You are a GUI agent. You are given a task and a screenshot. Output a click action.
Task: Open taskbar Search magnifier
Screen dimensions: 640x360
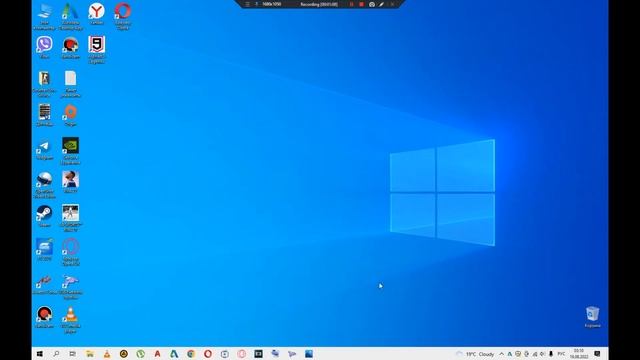56,353
